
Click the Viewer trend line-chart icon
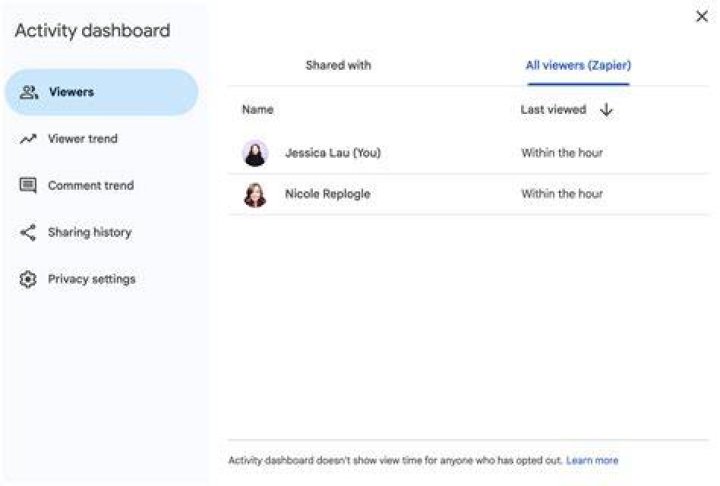[28, 139]
